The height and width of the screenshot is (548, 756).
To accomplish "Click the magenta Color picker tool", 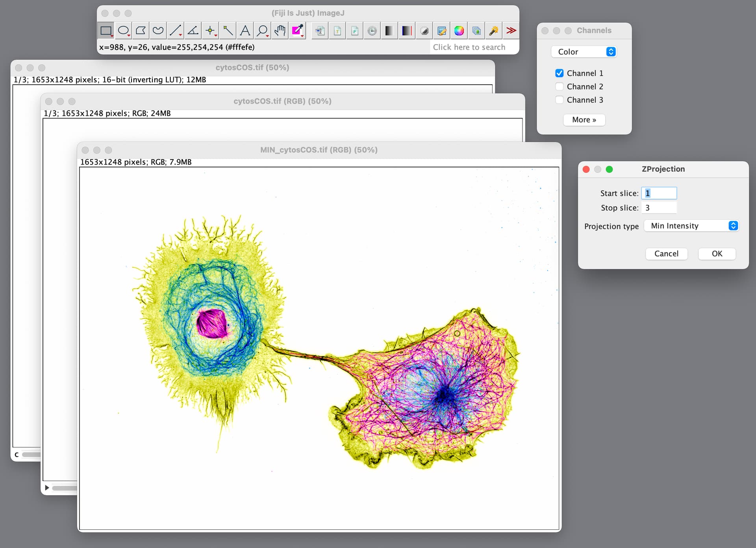I will (x=297, y=31).
